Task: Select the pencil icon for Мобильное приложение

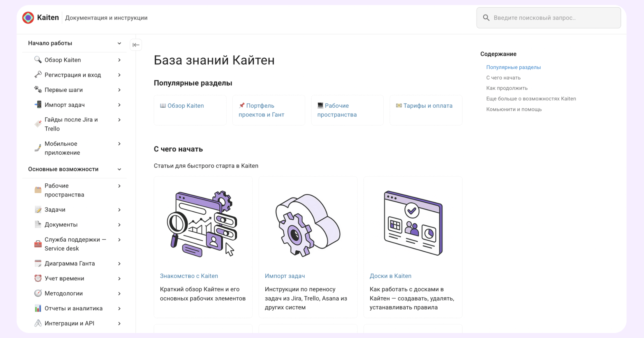Action: [x=38, y=148]
